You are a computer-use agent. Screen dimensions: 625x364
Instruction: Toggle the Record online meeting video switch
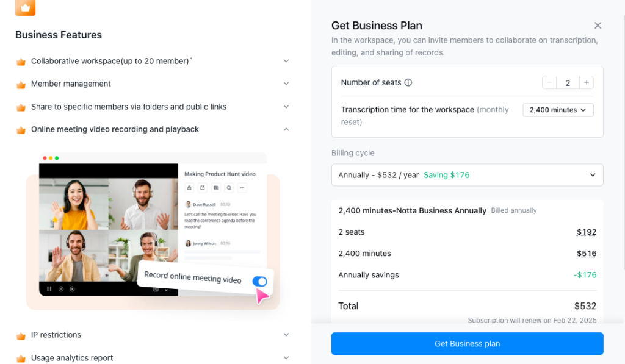[x=259, y=281]
